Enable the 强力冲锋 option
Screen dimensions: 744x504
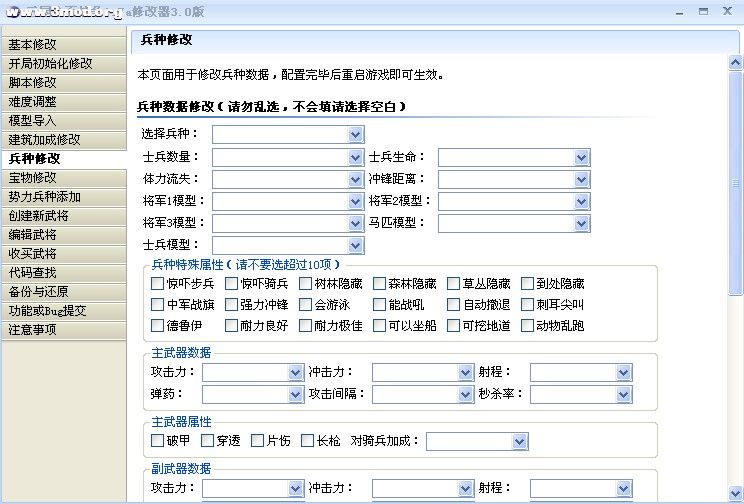coord(231,305)
